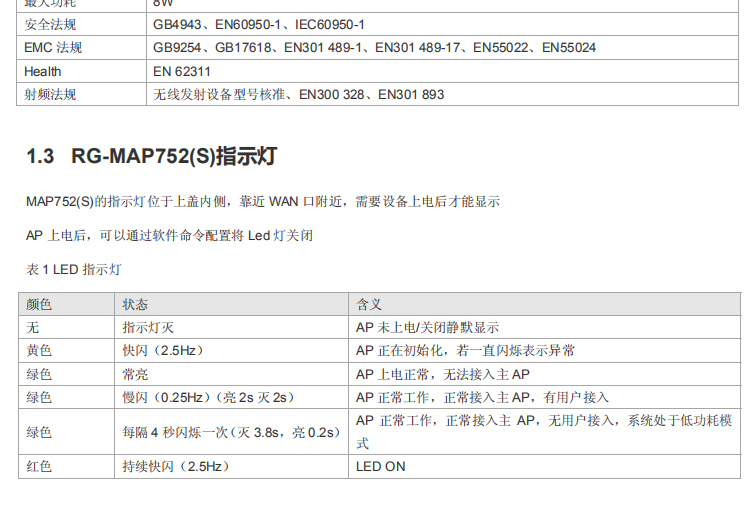This screenshot has width=750, height=509.
Task: Click the "安全法规" row label
Action: pos(81,24)
